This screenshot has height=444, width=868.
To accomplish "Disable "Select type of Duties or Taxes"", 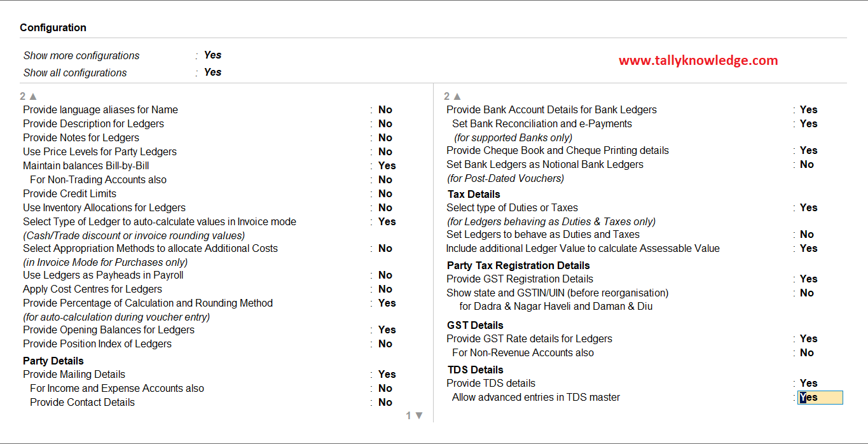I will click(808, 207).
